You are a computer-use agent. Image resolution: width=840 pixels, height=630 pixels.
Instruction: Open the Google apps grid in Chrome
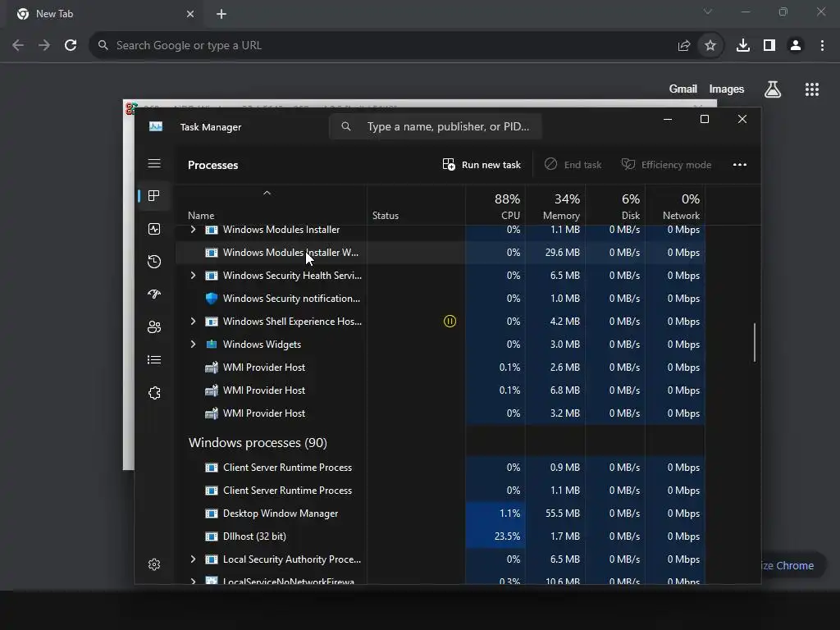812,89
